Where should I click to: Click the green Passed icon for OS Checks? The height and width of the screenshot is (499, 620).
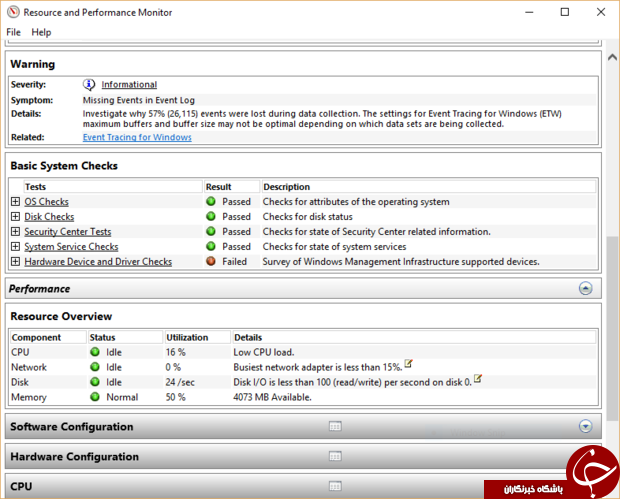(x=211, y=202)
